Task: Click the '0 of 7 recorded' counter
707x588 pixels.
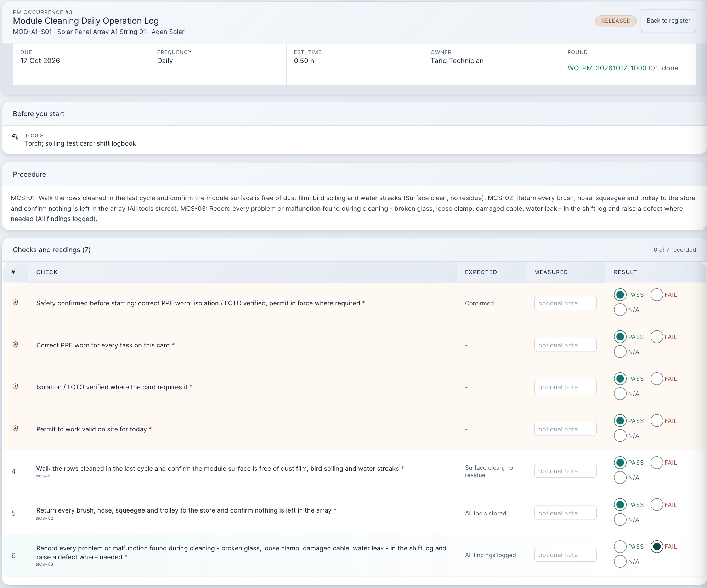Action: pyautogui.click(x=674, y=250)
